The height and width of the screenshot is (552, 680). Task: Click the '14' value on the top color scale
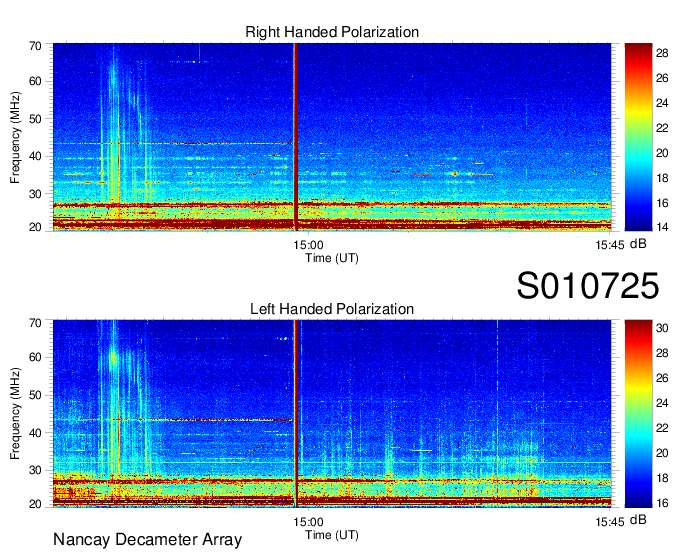coord(662,227)
